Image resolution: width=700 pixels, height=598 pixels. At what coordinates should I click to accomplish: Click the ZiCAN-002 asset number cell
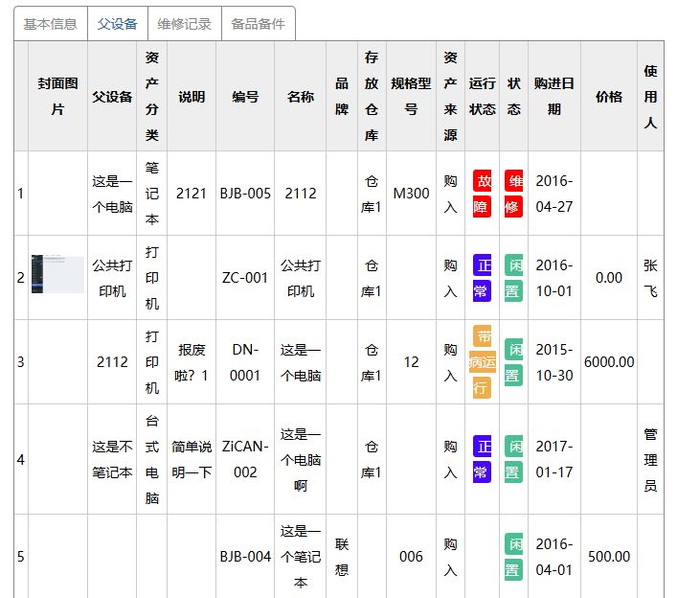point(245,458)
